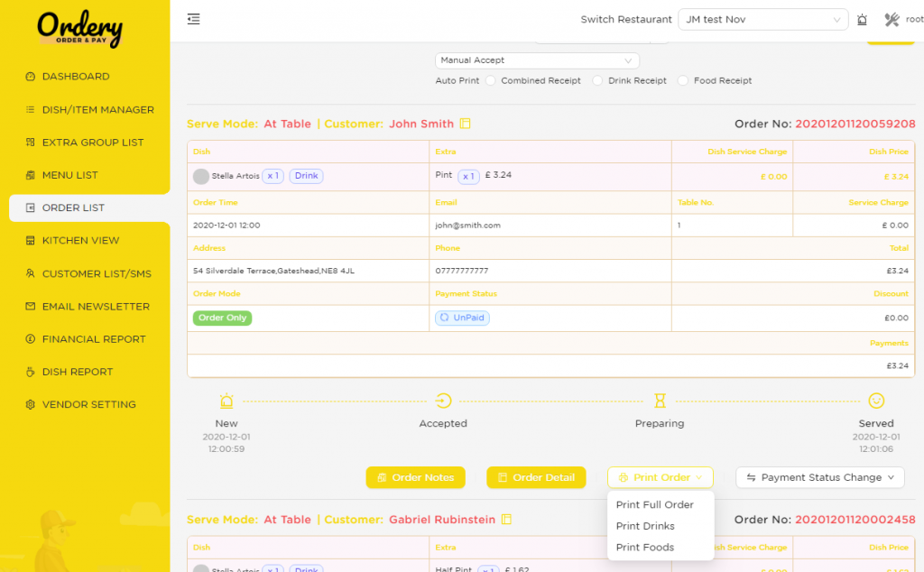Click the Extra Group List icon
The height and width of the screenshot is (572, 924).
[30, 142]
